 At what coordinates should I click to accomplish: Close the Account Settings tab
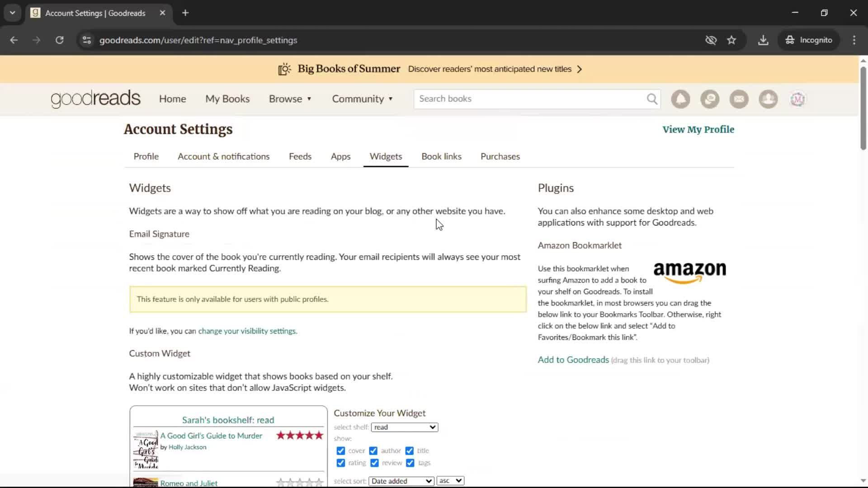pyautogui.click(x=162, y=13)
